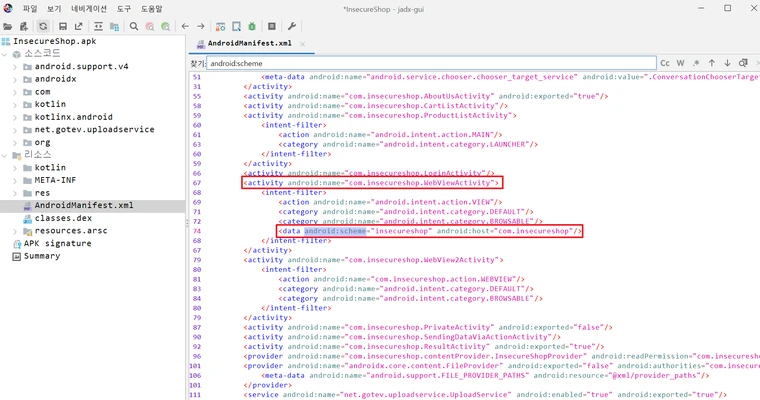Image resolution: width=760 pixels, height=400 pixels.
Task: Click the add files toolbar icon
Action: [23, 27]
